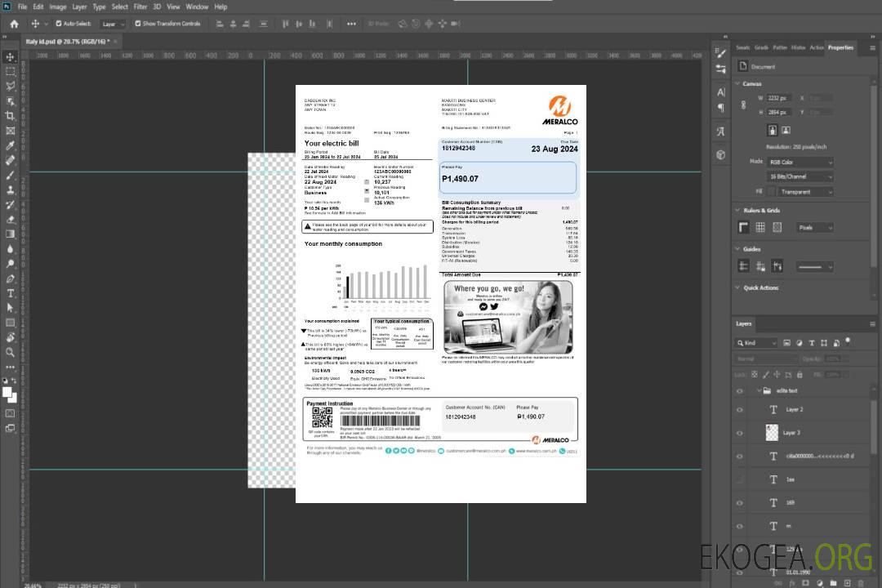Select the Hand tool
This screenshot has height=588, width=882.
pos(10,337)
